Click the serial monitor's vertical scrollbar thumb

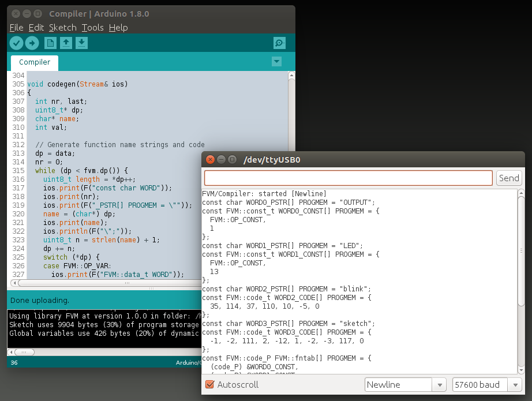point(521,251)
